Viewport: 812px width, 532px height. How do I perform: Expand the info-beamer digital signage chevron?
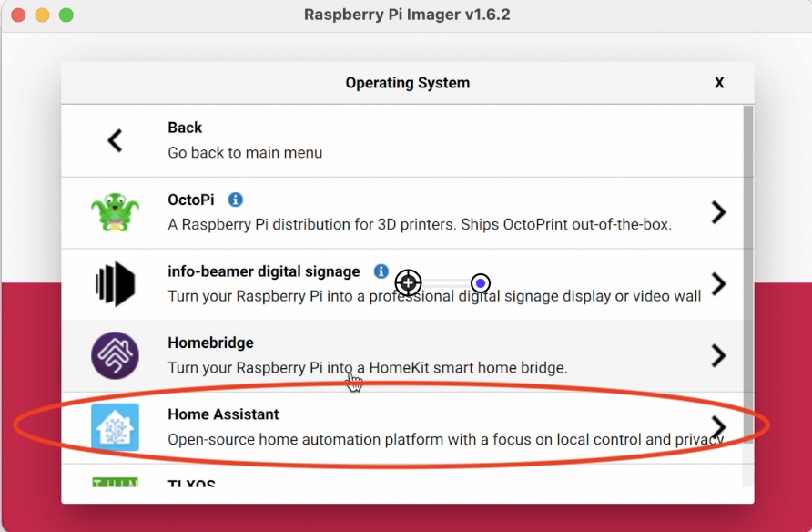pyautogui.click(x=718, y=284)
